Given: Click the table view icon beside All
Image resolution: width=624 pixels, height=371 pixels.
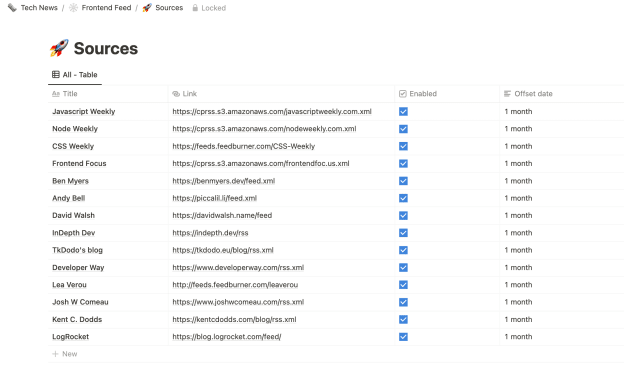Looking at the screenshot, I should [56, 74].
